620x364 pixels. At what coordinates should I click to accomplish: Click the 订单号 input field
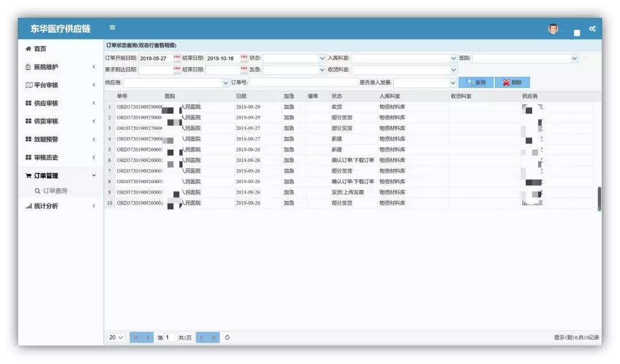tap(303, 83)
